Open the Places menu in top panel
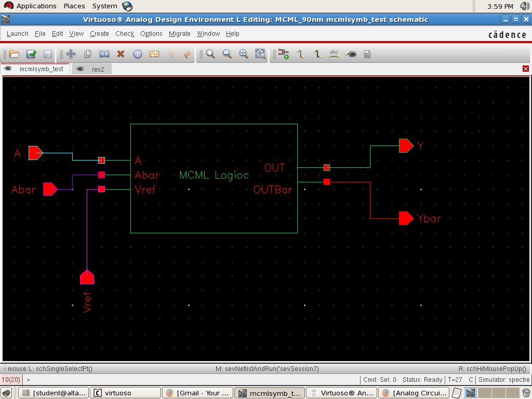532x399 pixels. coord(74,6)
